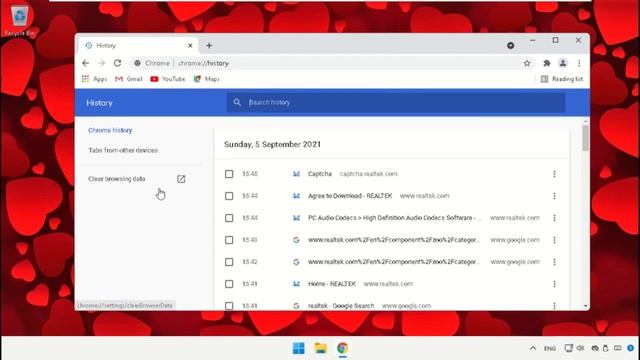Open the Gmail bookmark
This screenshot has height=360, width=640.
click(129, 79)
